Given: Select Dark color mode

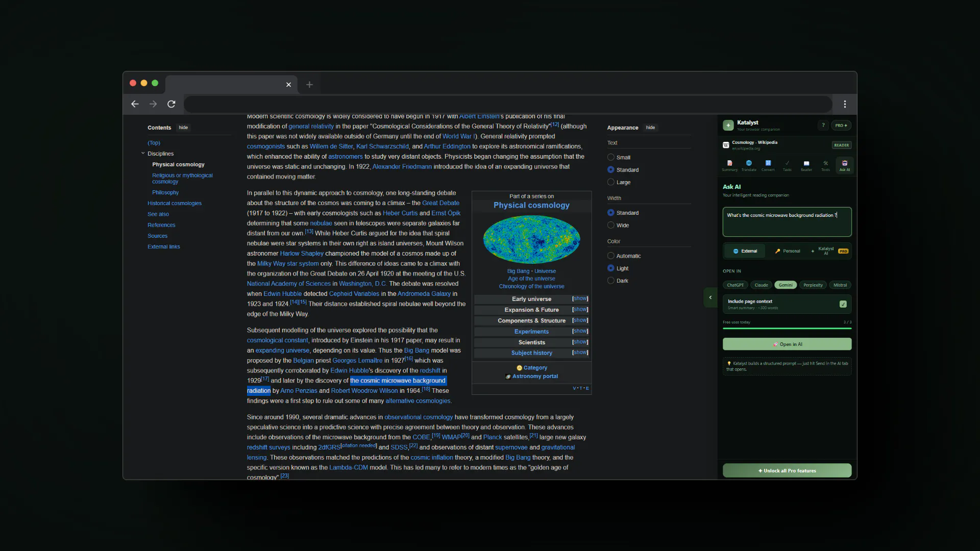Looking at the screenshot, I should tap(611, 281).
